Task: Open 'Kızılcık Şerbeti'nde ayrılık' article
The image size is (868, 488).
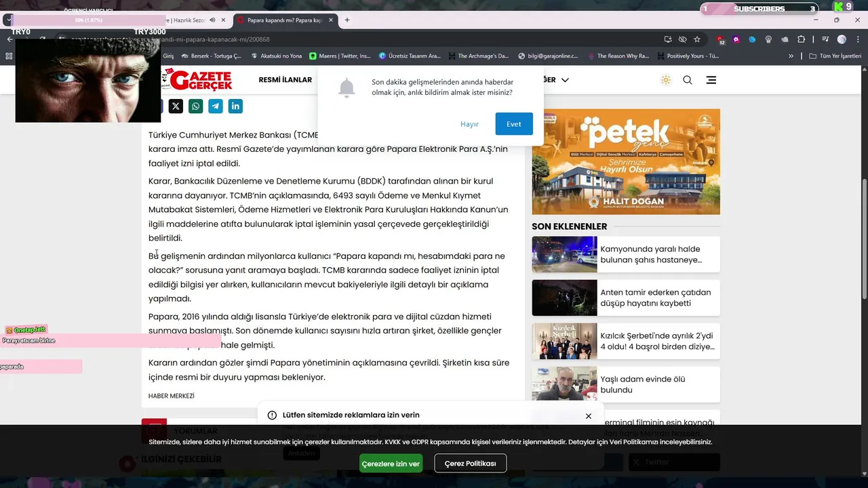Action: [658, 341]
